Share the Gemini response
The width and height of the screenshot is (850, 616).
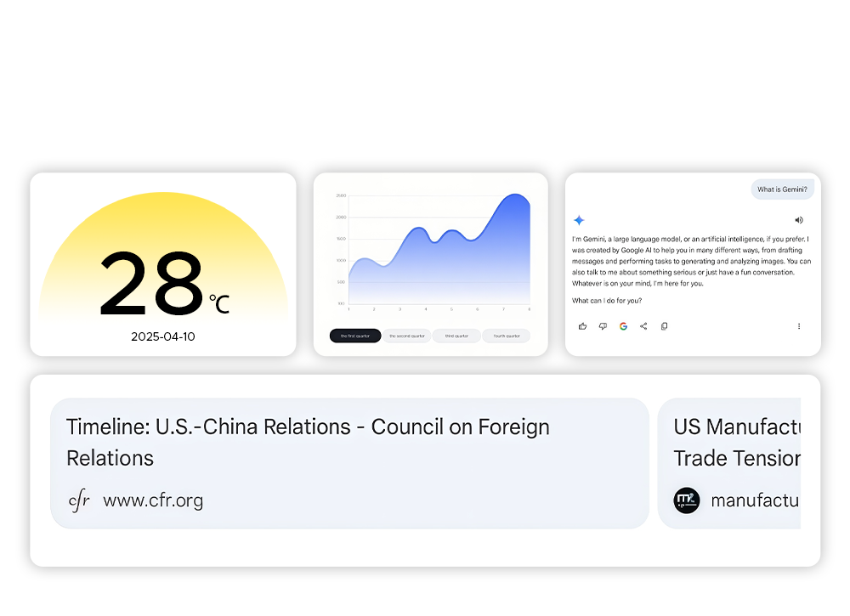(x=643, y=326)
